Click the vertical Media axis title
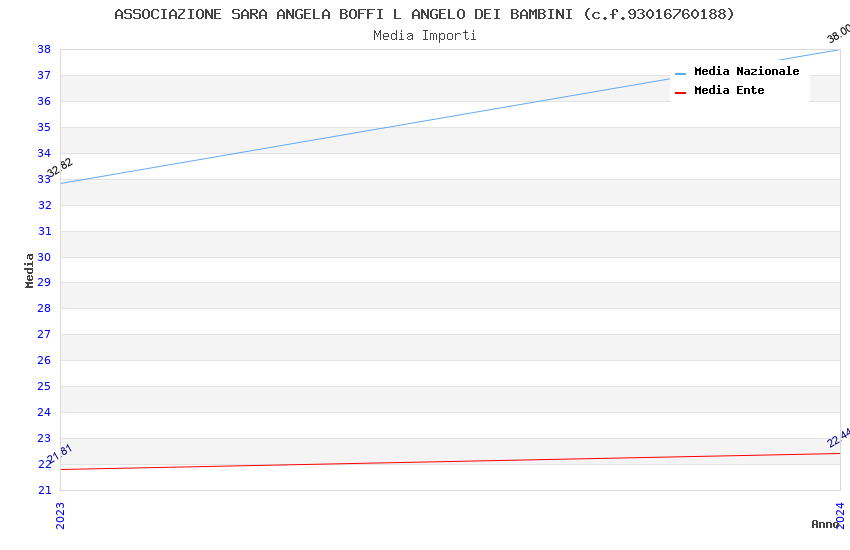The height and width of the screenshot is (550, 850). [x=29, y=270]
